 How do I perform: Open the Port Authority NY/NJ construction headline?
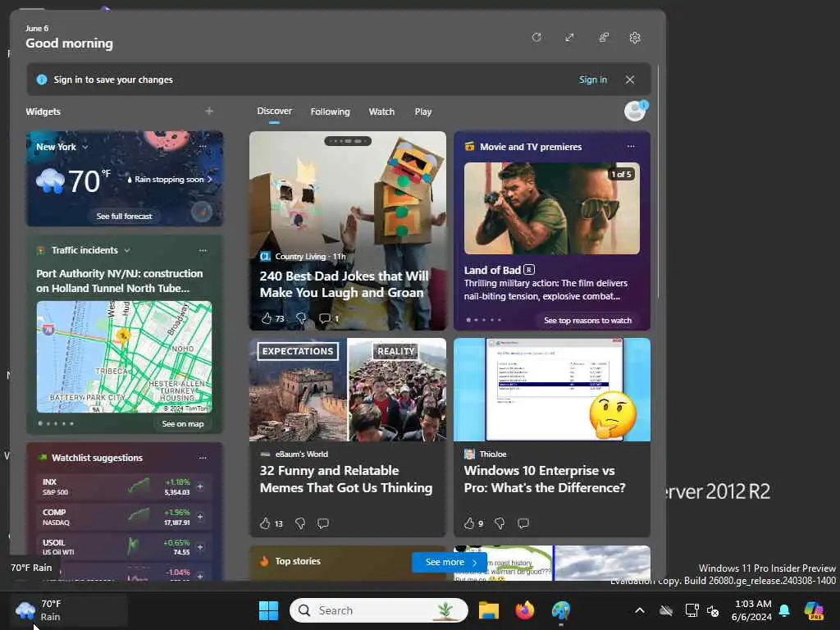click(x=120, y=281)
